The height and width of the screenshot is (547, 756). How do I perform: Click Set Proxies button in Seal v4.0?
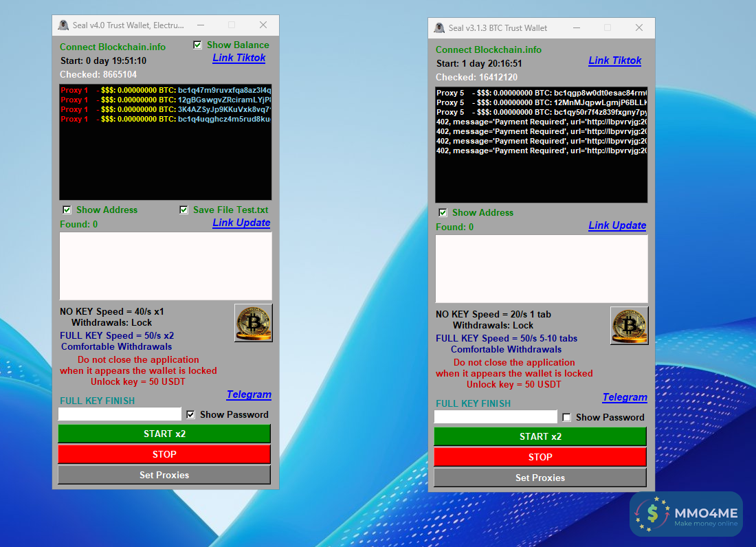click(164, 476)
